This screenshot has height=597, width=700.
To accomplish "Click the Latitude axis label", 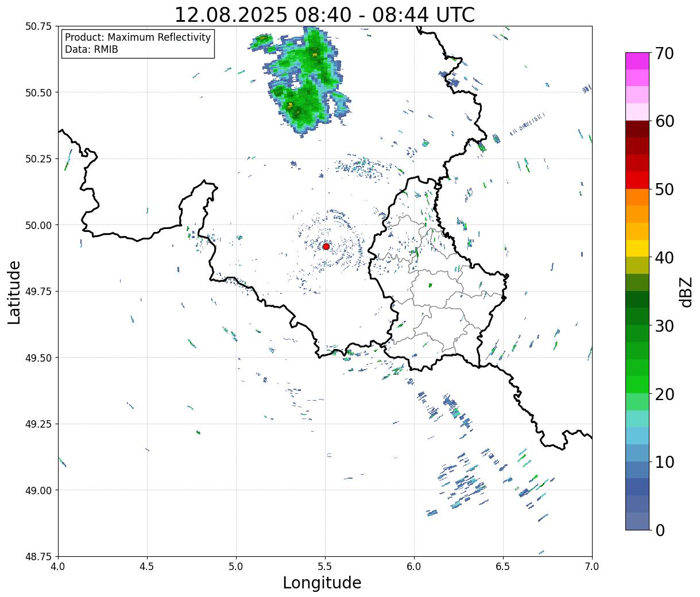I will (x=14, y=292).
